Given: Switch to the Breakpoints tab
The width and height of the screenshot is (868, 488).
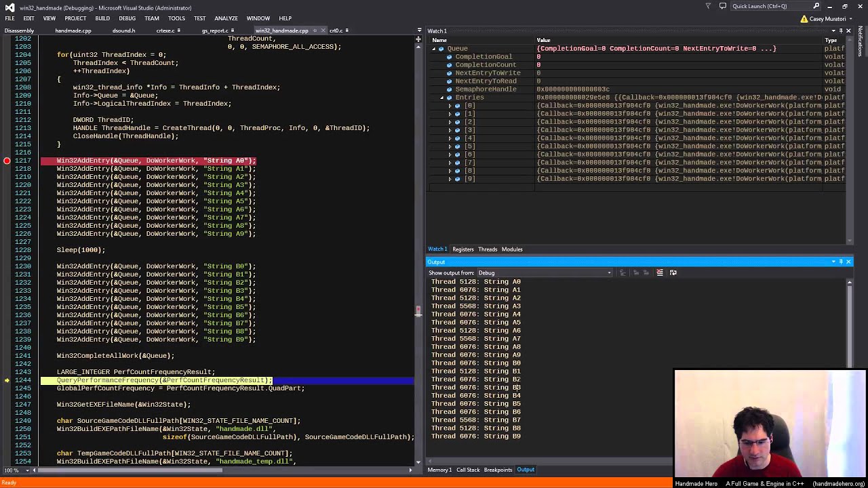Looking at the screenshot, I should pos(498,470).
